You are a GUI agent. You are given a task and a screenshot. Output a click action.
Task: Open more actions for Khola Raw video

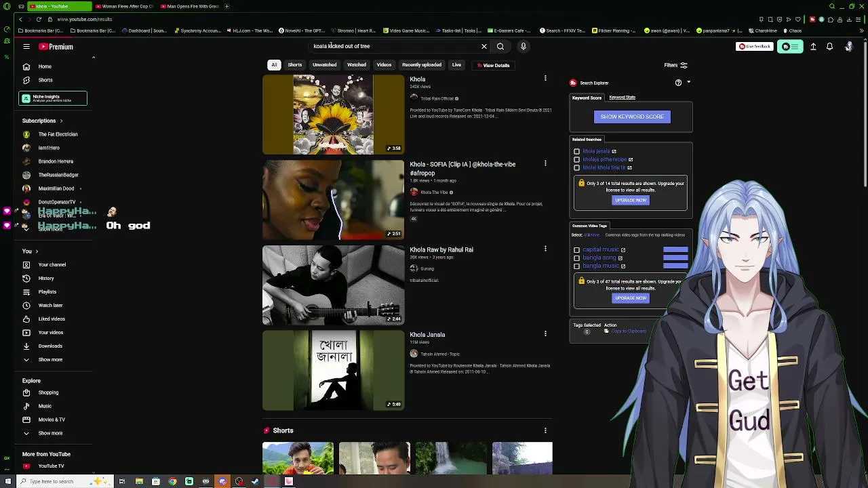pos(545,249)
